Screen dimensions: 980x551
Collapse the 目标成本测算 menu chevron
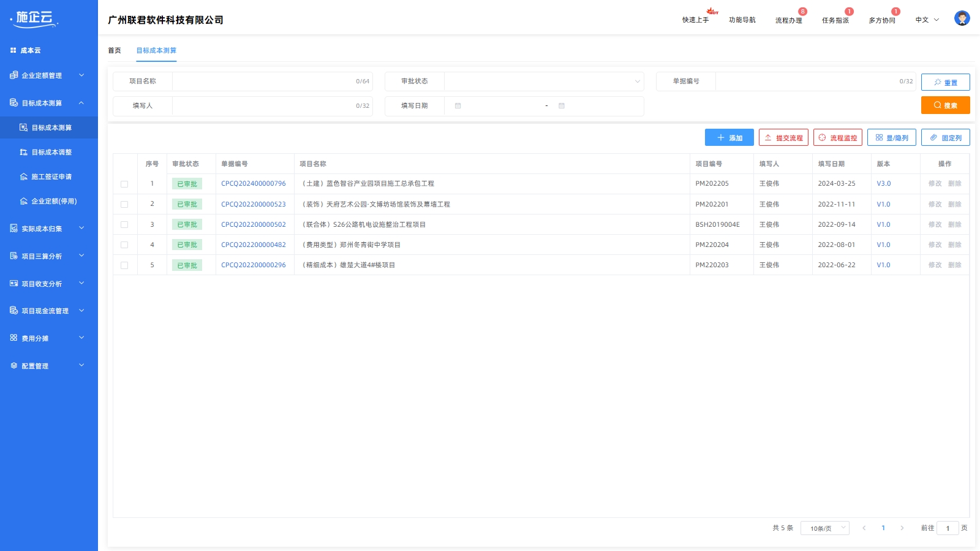coord(81,103)
